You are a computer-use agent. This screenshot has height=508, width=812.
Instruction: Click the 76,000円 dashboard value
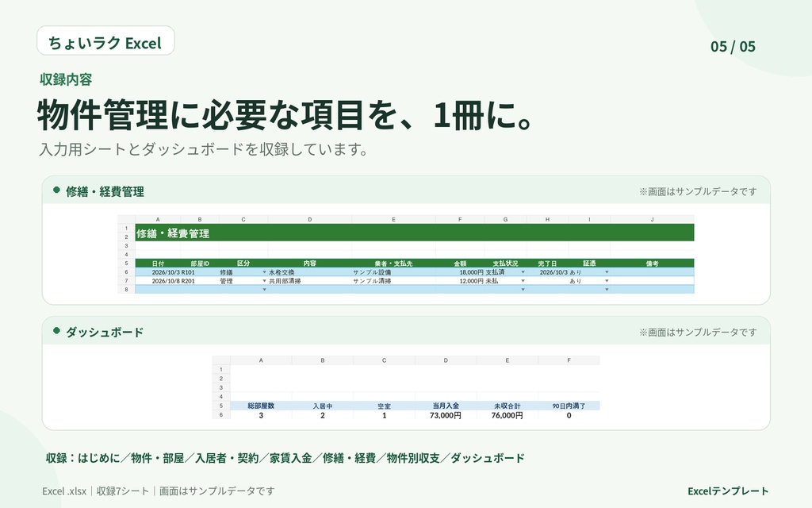pos(507,415)
